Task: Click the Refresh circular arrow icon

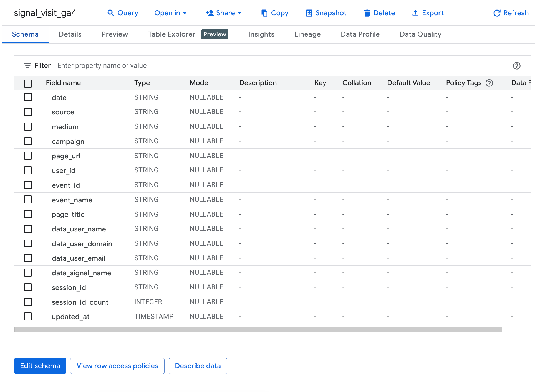Action: point(497,13)
